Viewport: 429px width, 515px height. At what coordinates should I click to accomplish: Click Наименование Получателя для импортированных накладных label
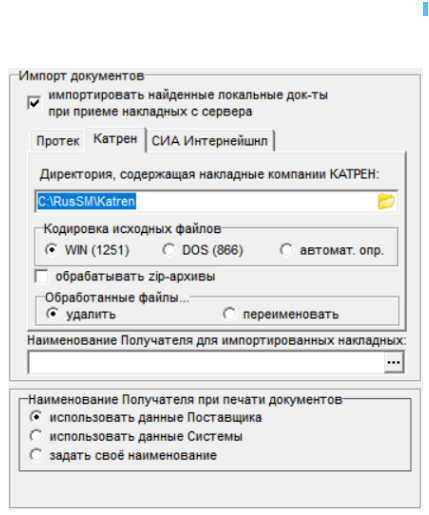click(217, 340)
